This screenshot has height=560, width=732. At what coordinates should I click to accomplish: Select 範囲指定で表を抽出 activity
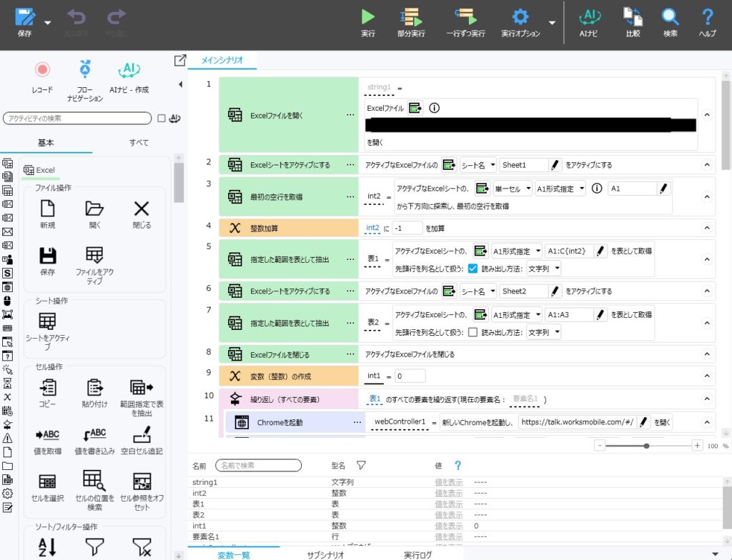point(142,397)
